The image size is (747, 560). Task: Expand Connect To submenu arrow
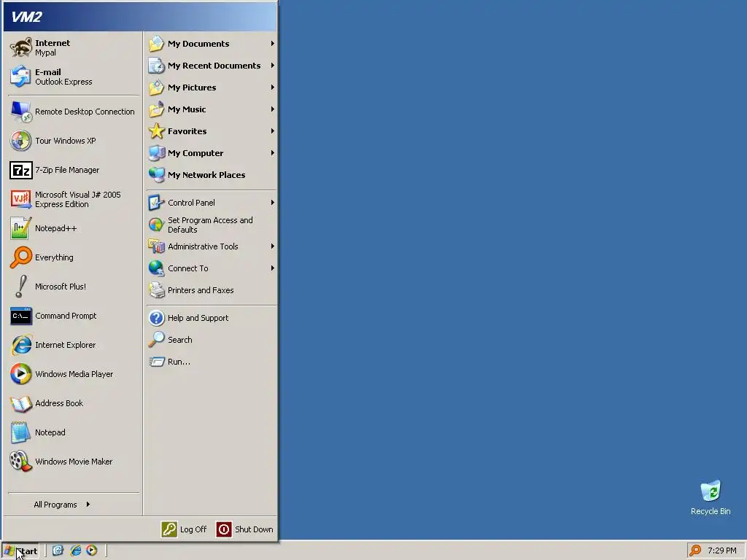pyautogui.click(x=273, y=268)
